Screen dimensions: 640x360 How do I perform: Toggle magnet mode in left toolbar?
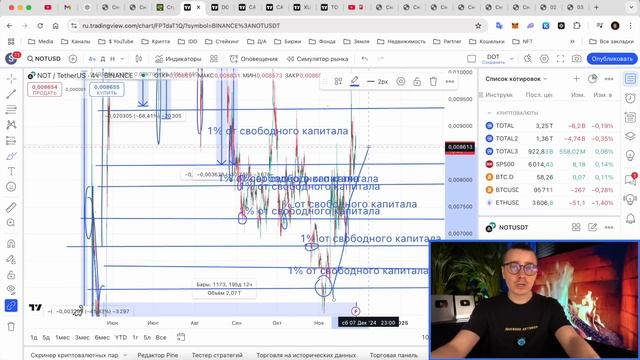[11, 244]
